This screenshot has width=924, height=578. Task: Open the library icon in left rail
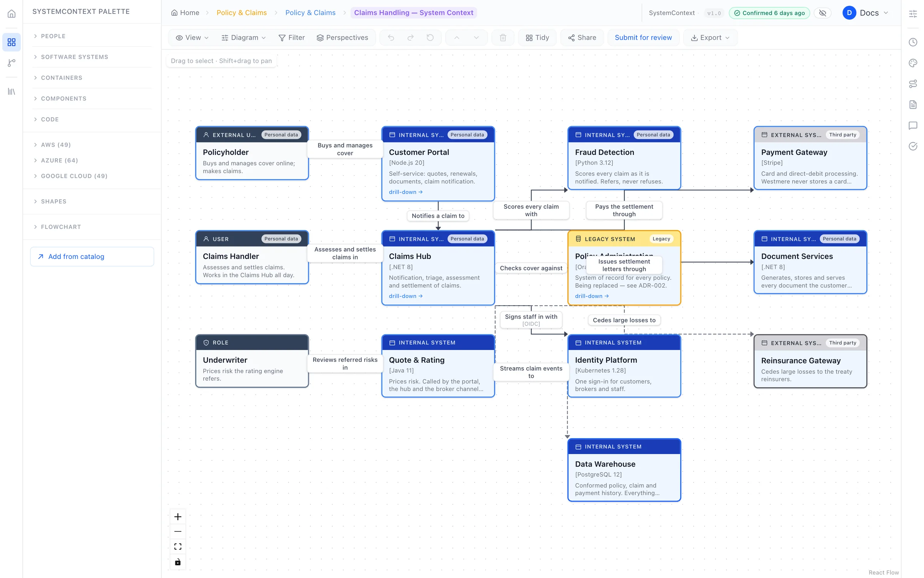click(12, 92)
